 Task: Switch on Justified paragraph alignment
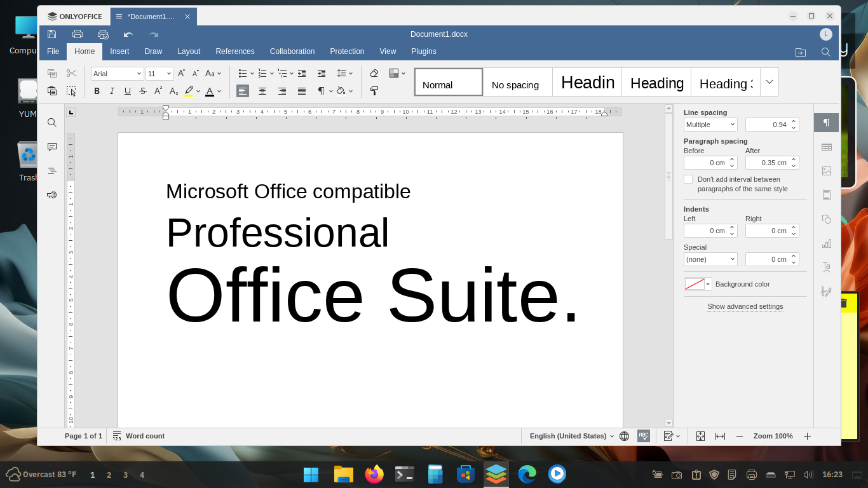302,91
